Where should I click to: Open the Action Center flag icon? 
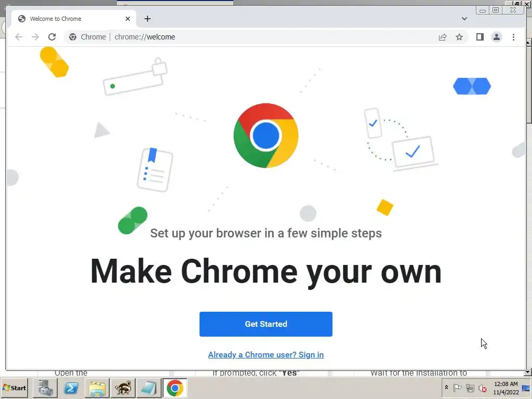[x=457, y=388]
